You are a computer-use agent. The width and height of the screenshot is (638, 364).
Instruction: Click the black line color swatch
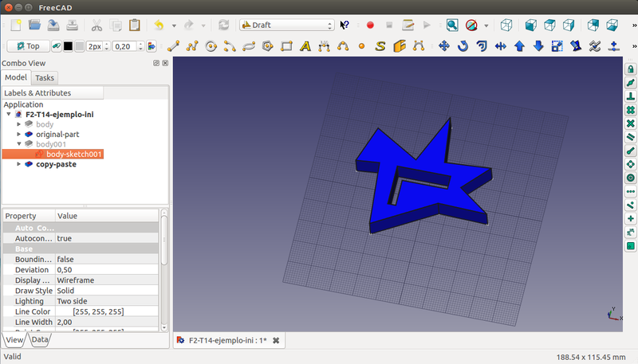click(x=69, y=45)
